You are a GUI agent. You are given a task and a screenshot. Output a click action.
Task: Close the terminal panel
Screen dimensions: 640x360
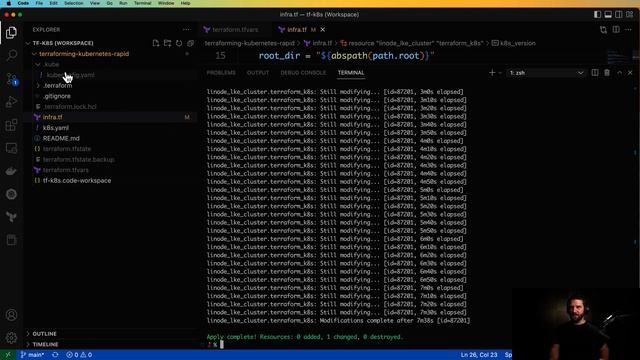(x=630, y=73)
